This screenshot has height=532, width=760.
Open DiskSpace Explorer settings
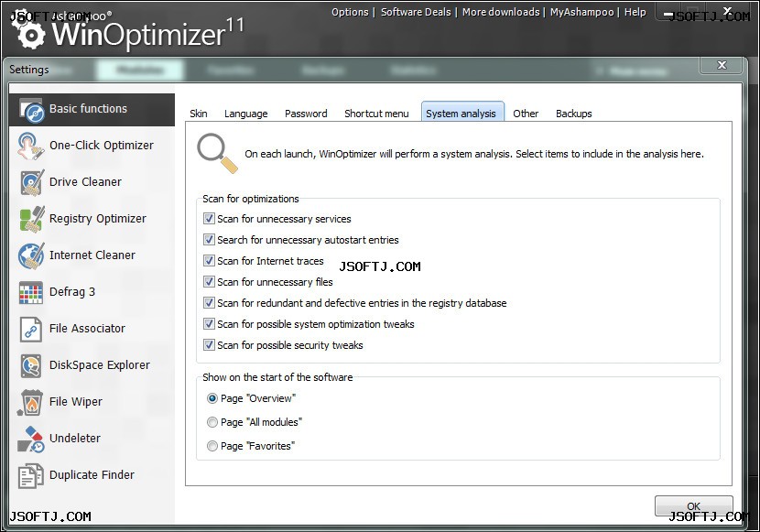[92, 365]
